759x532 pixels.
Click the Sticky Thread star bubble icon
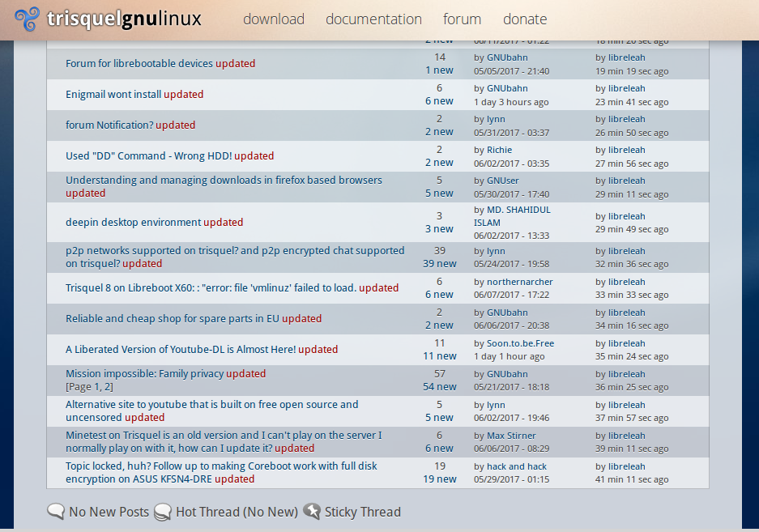(x=312, y=511)
